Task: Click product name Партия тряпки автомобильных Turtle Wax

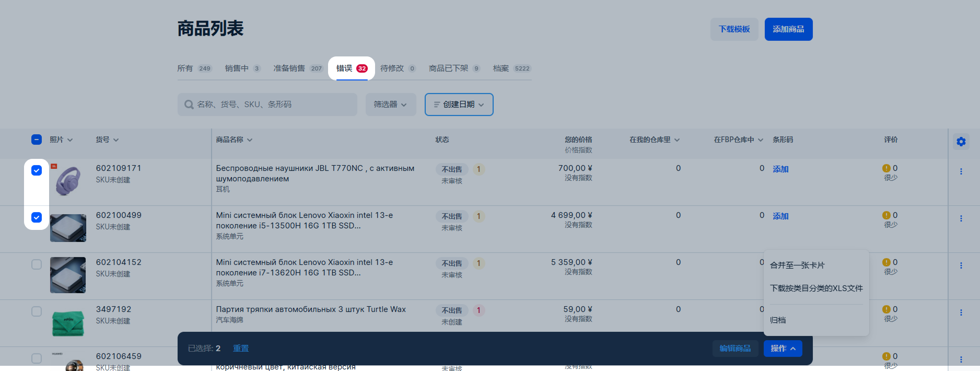Action: [x=311, y=309]
